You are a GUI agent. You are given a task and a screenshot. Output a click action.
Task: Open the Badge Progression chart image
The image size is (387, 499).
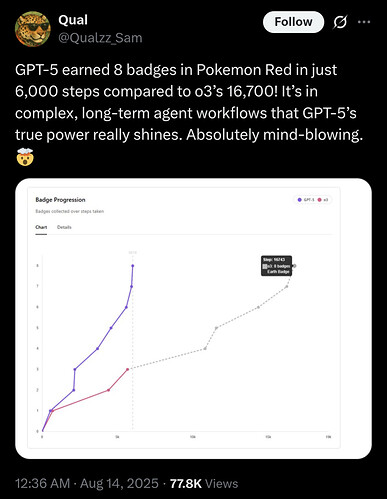pos(193,319)
